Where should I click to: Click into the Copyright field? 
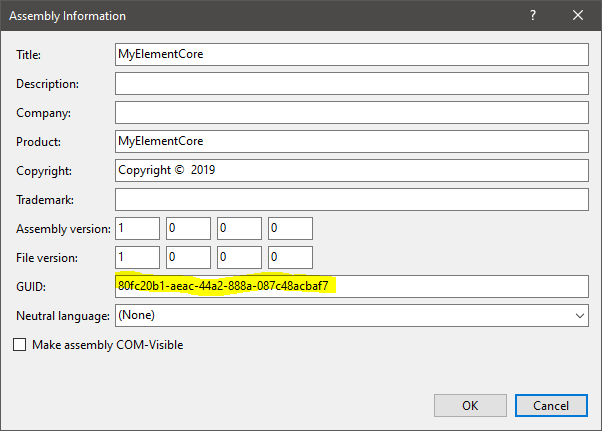coord(352,170)
